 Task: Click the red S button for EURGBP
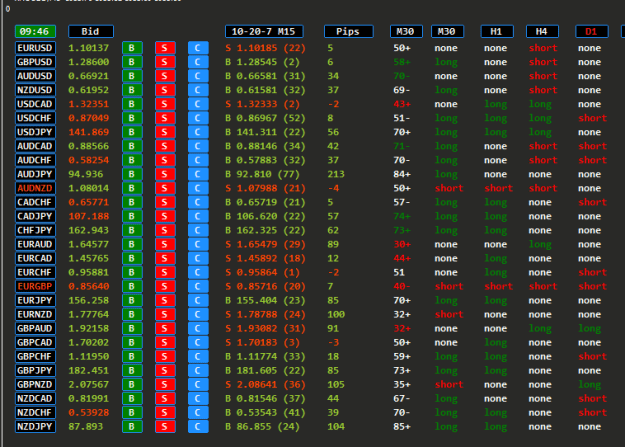(165, 286)
